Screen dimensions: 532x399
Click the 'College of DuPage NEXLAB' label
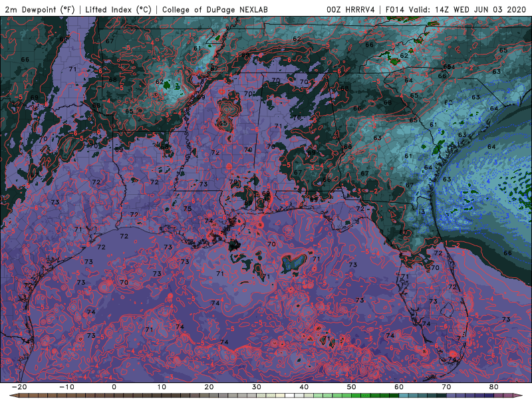(x=215, y=9)
